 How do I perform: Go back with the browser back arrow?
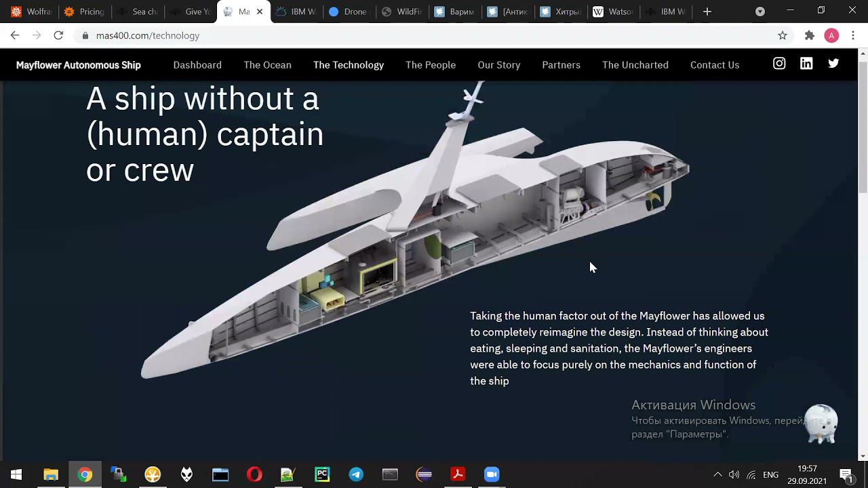coord(15,35)
